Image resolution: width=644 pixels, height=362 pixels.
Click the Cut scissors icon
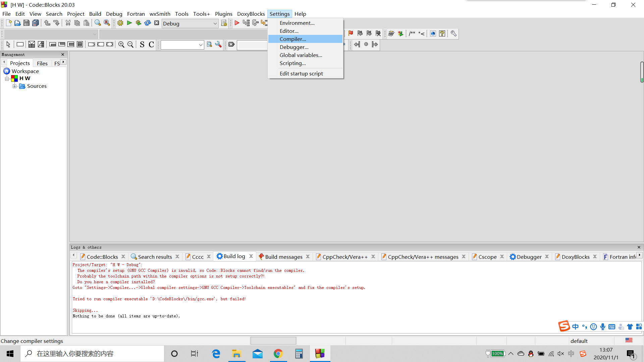68,23
